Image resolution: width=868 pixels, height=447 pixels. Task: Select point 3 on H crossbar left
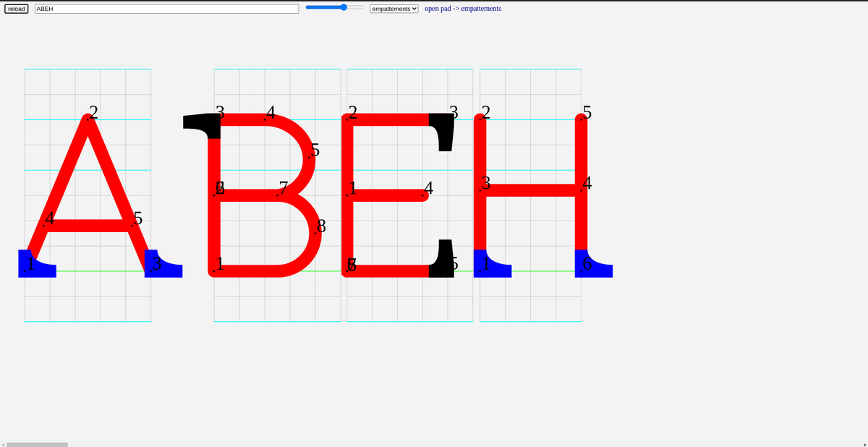[485, 184]
